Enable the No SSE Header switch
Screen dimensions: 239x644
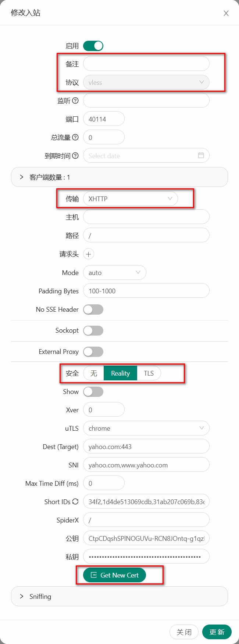pyautogui.click(x=93, y=310)
